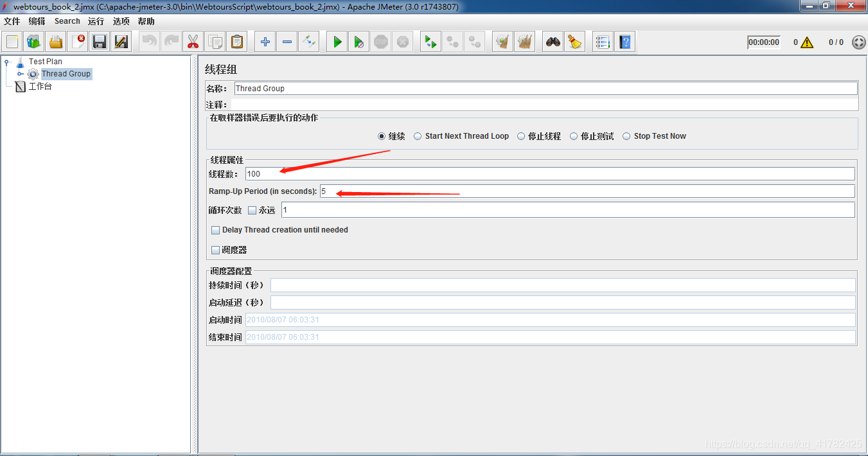Open the 运行 menu
This screenshot has height=456, width=868.
pos(96,21)
